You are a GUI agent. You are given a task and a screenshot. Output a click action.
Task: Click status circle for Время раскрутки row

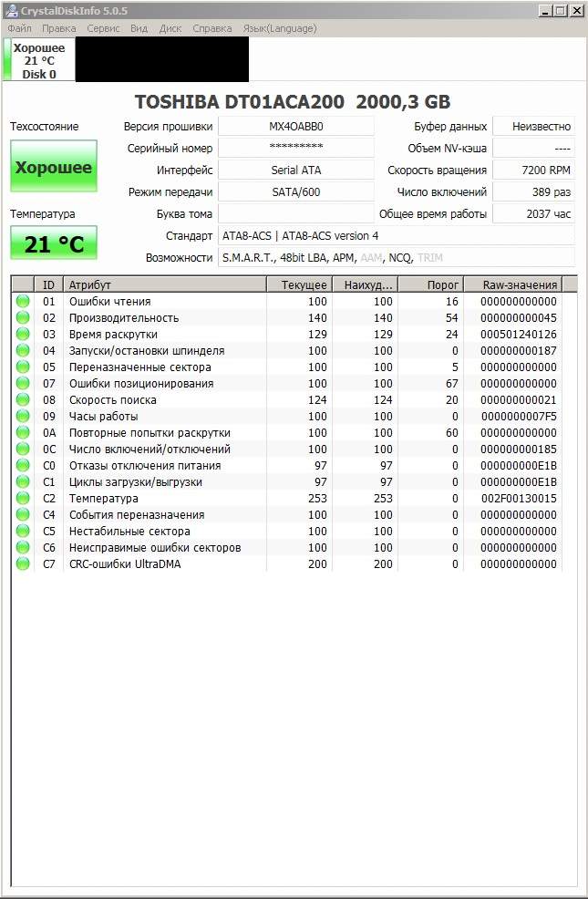point(23,334)
